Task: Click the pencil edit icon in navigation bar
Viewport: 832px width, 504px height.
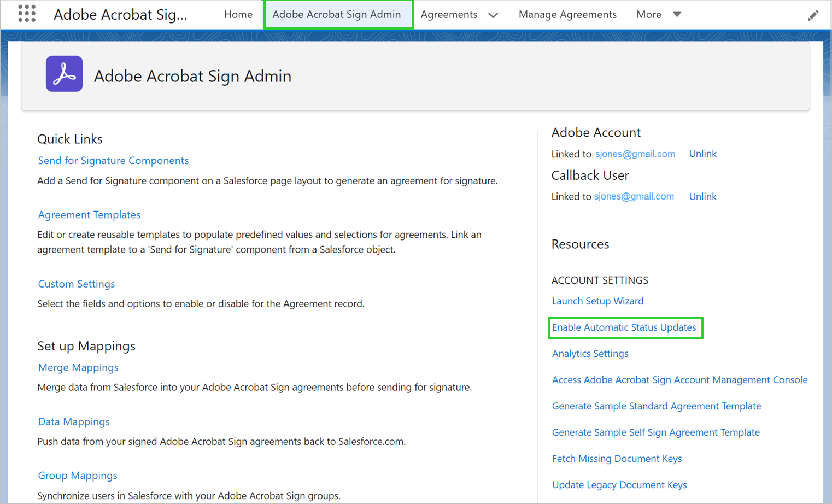Action: [814, 15]
